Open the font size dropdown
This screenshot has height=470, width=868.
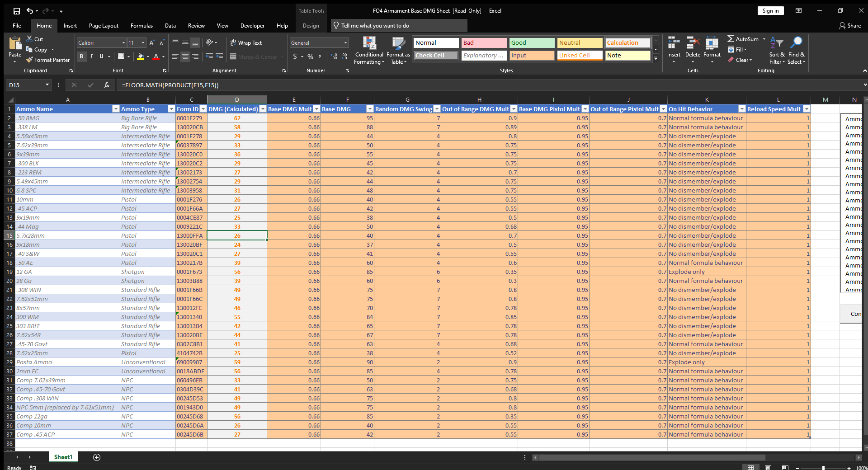point(143,43)
